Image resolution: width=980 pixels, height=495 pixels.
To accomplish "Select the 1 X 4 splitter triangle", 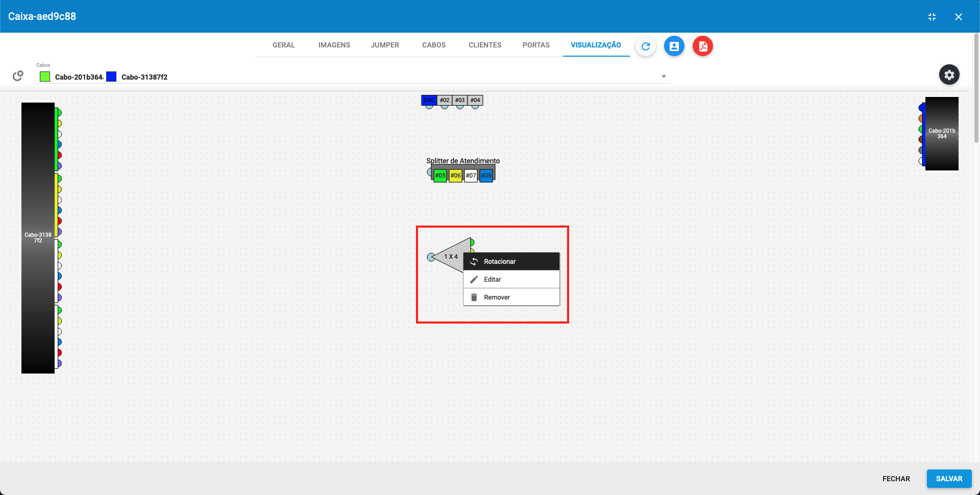I will (451, 256).
